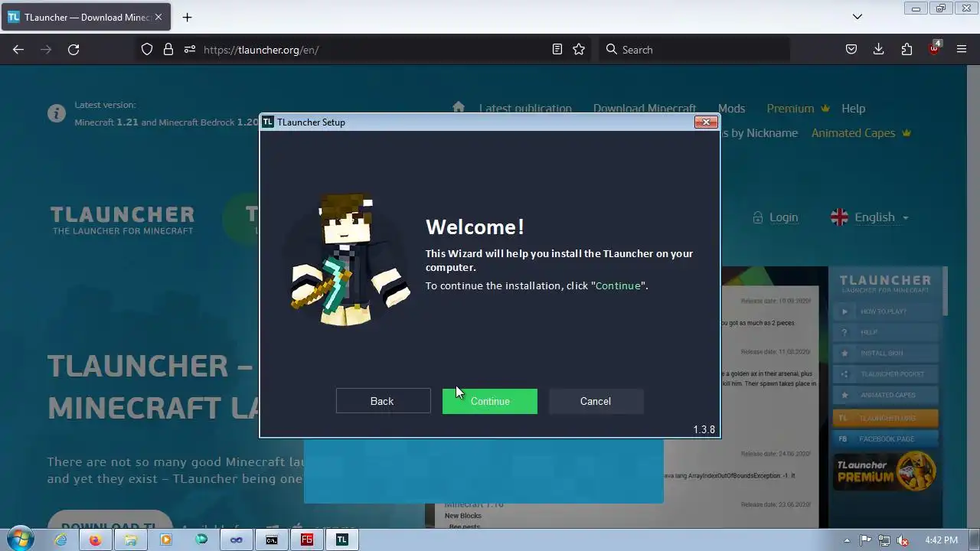Click the Action Center flag tray icon
Viewport: 980px width, 551px height.
[866, 540]
